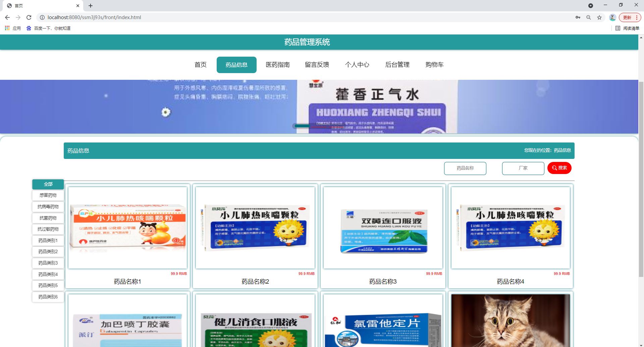This screenshot has height=347, width=644.
Task: Select the 全部 category filter
Action: [x=48, y=184]
